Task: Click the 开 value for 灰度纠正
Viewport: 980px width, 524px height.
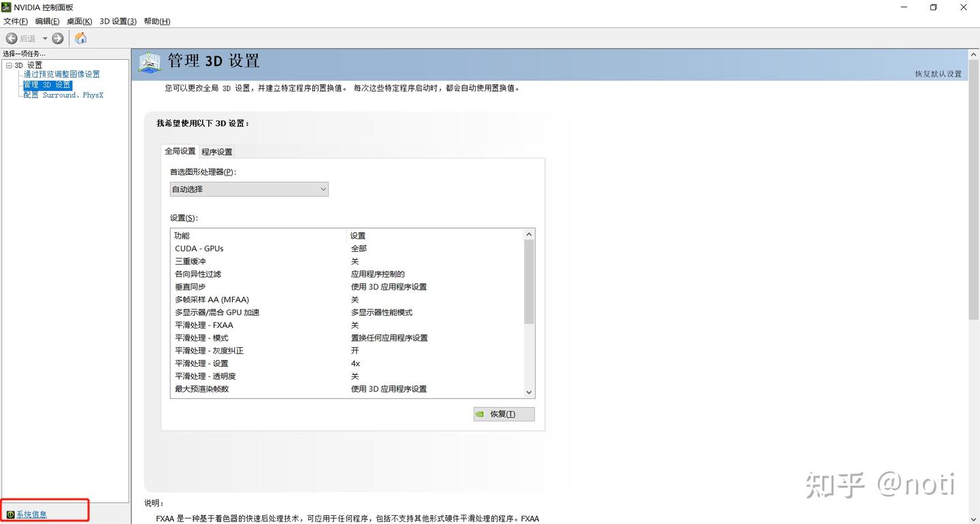Action: pos(355,350)
